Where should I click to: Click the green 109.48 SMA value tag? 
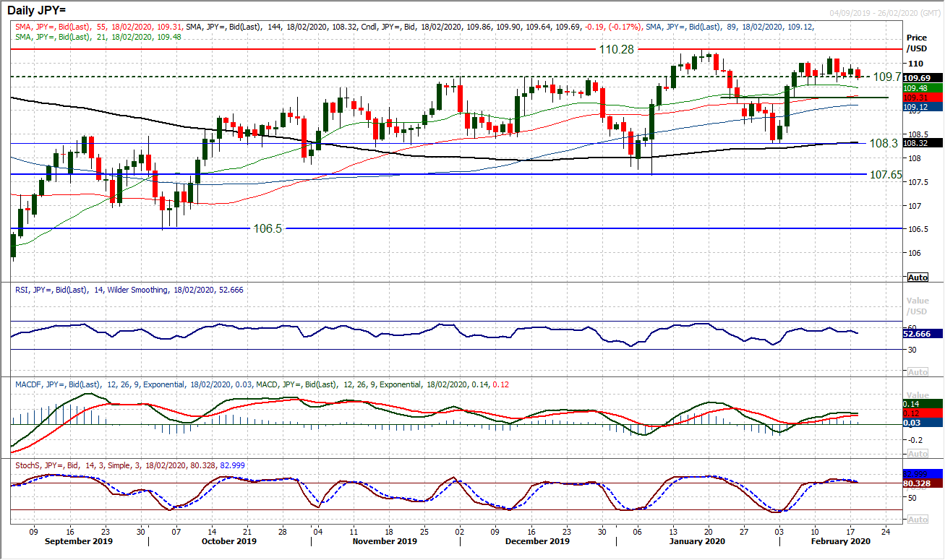[x=923, y=87]
